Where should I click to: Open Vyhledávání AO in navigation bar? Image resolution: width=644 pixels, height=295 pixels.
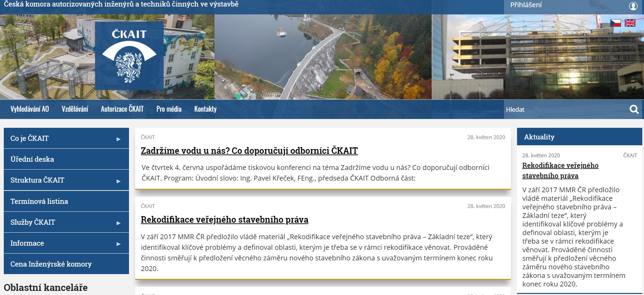pyautogui.click(x=30, y=109)
